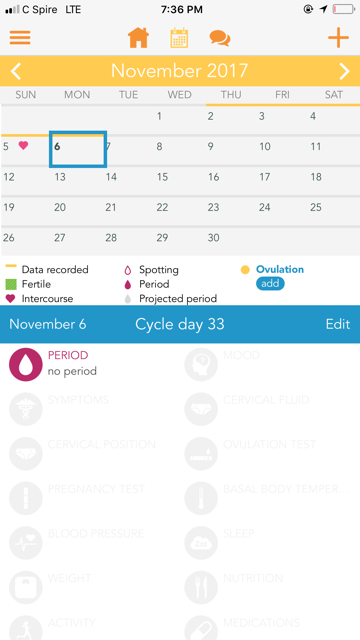360x640 pixels.
Task: Go to the previous month arrow
Action: (16, 71)
